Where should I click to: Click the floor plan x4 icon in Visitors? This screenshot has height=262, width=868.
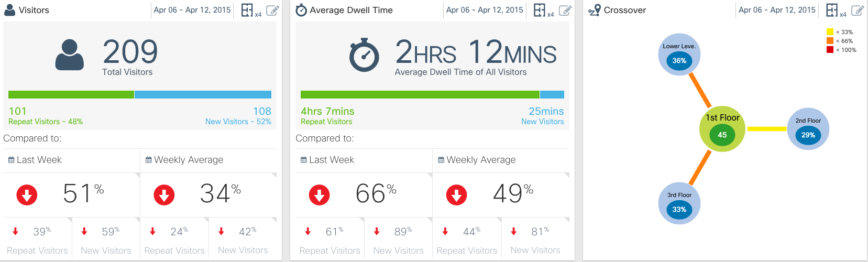point(247,10)
